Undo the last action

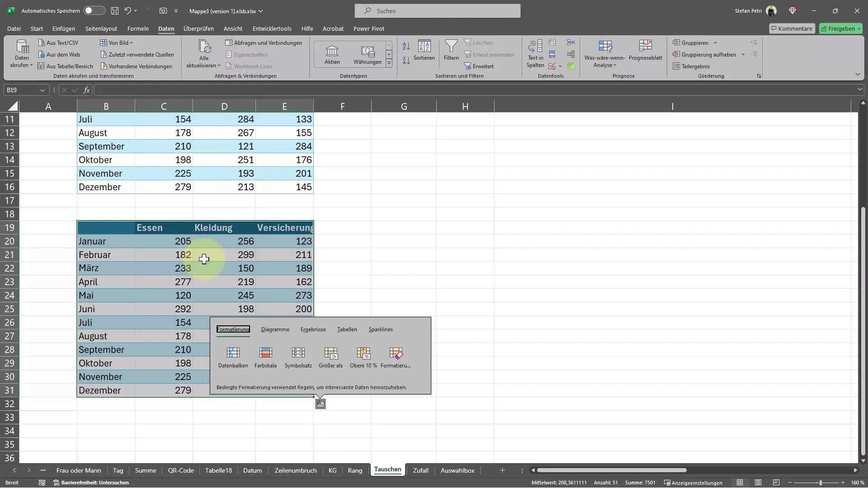point(128,11)
